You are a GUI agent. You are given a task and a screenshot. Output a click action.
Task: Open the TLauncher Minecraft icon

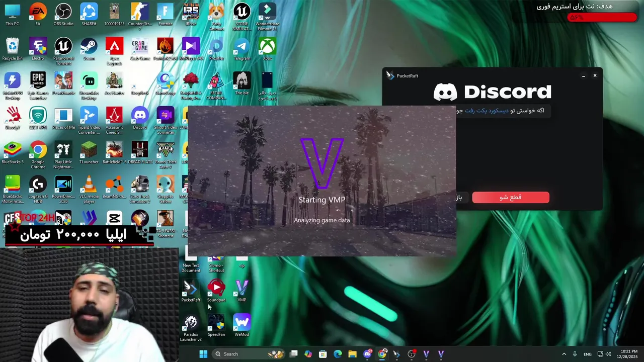tap(89, 152)
